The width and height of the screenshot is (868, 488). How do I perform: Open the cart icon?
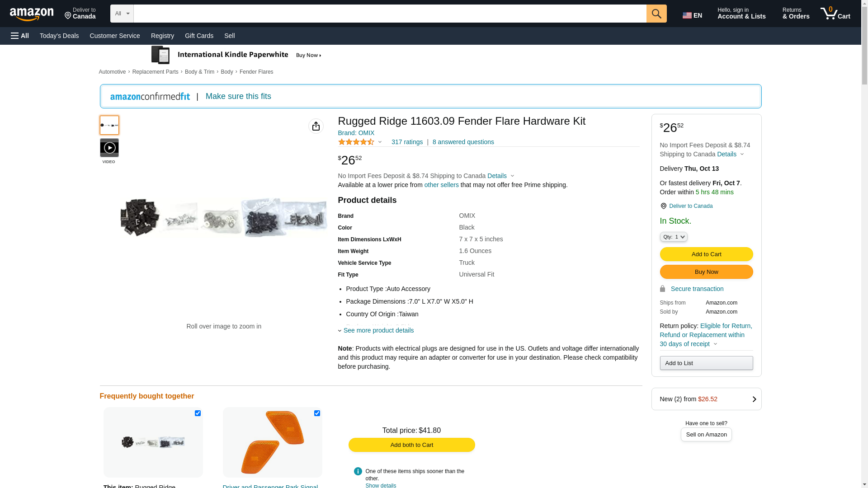click(835, 14)
